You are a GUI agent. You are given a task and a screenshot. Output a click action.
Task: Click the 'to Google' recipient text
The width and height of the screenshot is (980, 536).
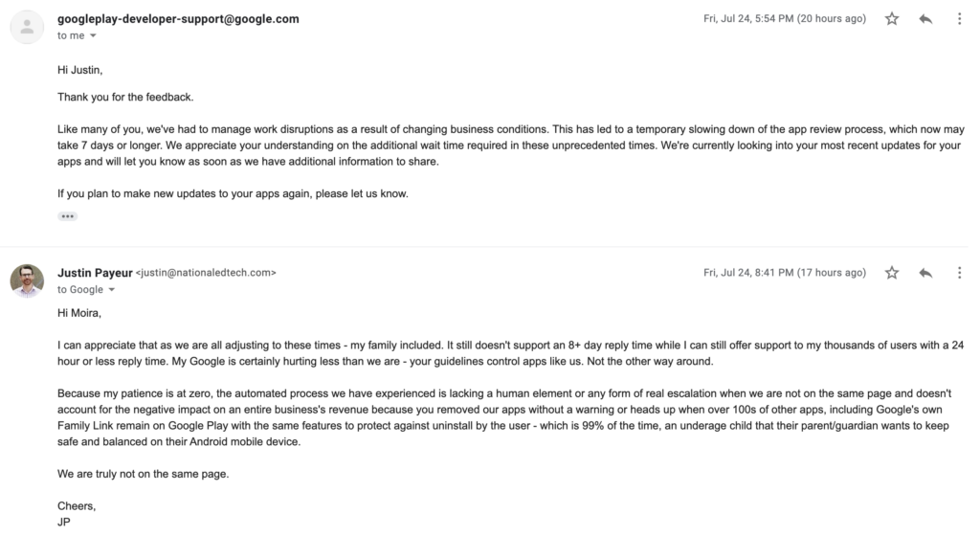(x=80, y=290)
